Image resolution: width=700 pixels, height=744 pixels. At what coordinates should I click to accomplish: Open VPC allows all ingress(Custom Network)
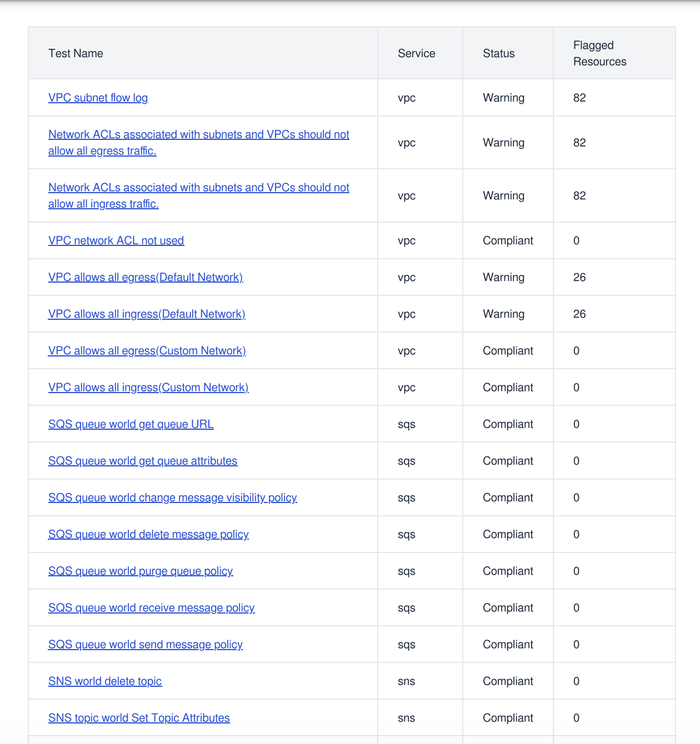click(x=148, y=387)
